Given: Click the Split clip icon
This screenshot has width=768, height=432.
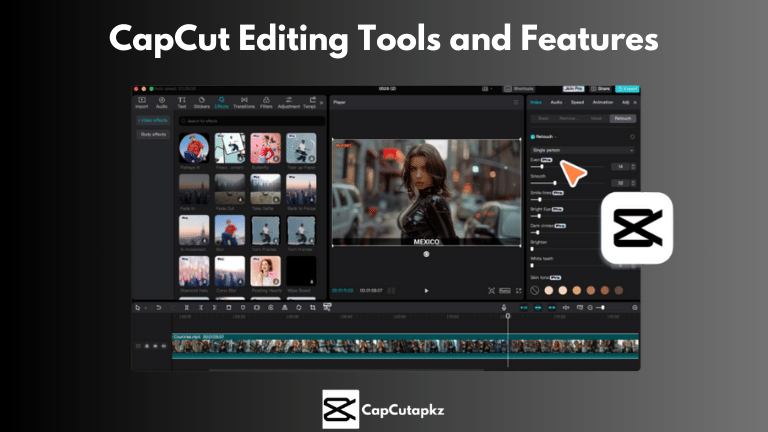Looking at the screenshot, I should (187, 308).
